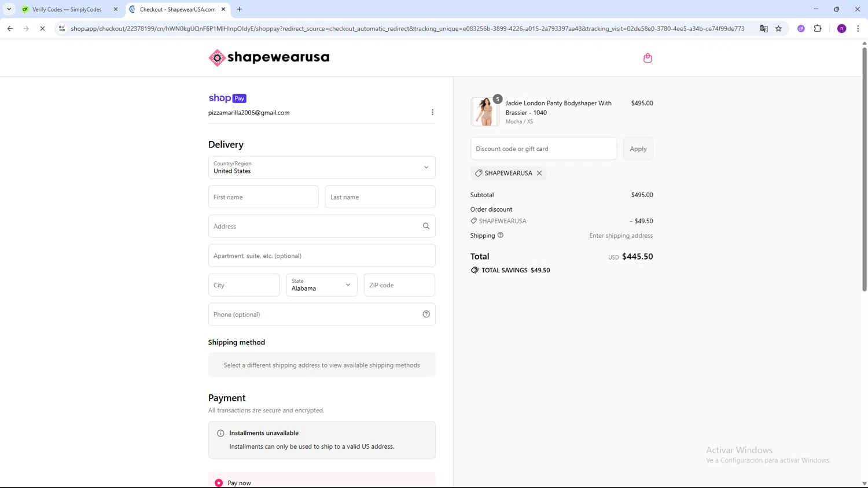
Task: Open the account options three-dot menu
Action: [x=432, y=112]
